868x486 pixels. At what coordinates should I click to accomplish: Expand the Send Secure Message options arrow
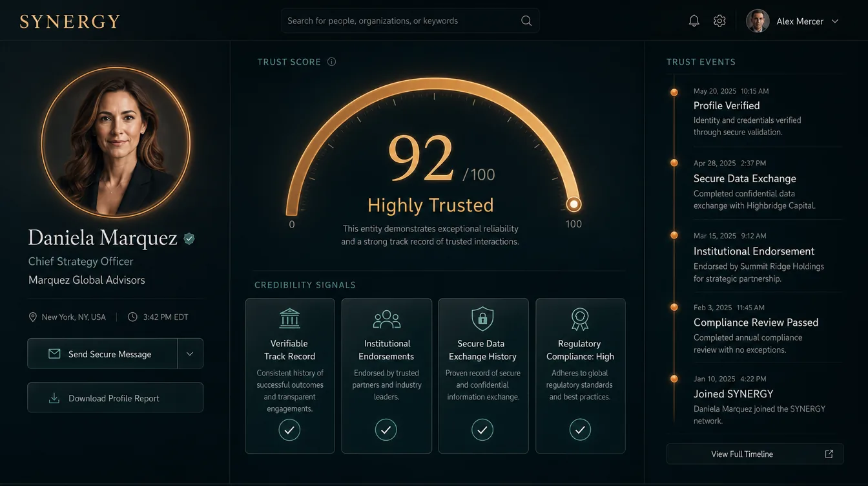[x=190, y=354]
